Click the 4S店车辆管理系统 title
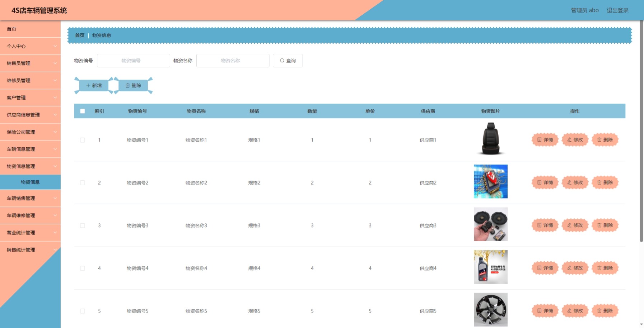 tap(39, 10)
